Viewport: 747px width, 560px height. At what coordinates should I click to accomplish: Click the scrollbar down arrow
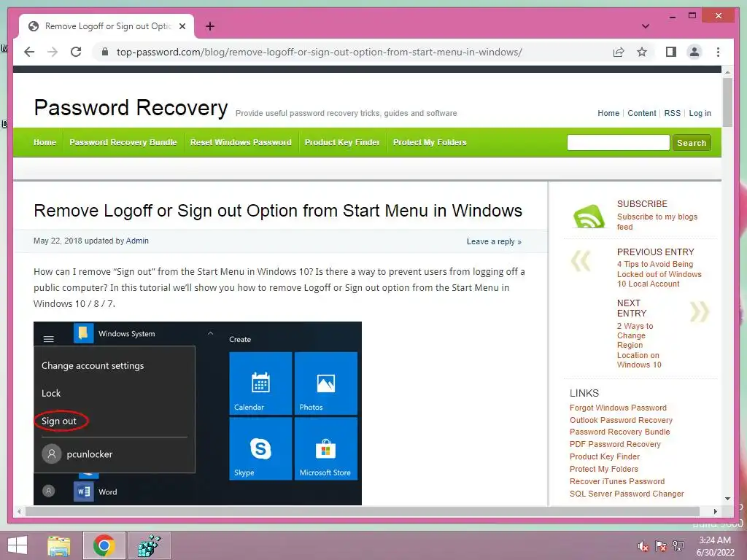pyautogui.click(x=727, y=499)
